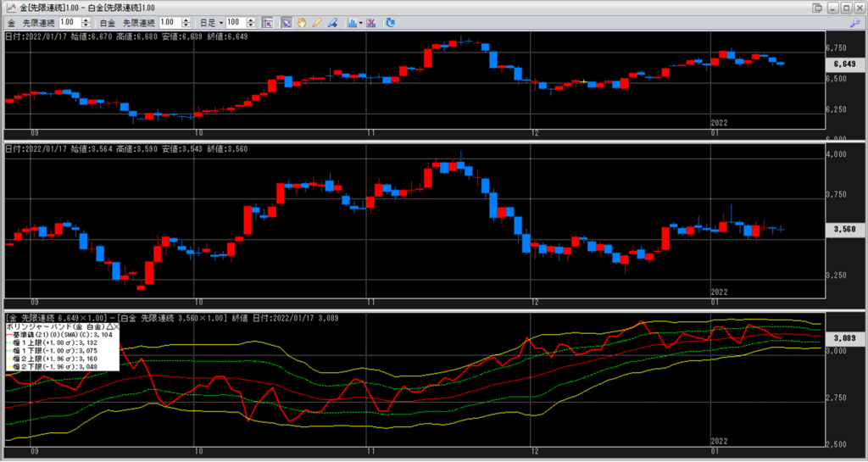Image resolution: width=868 pixels, height=462 pixels.
Task: Select the arrow pointer tool
Action: pos(287,21)
